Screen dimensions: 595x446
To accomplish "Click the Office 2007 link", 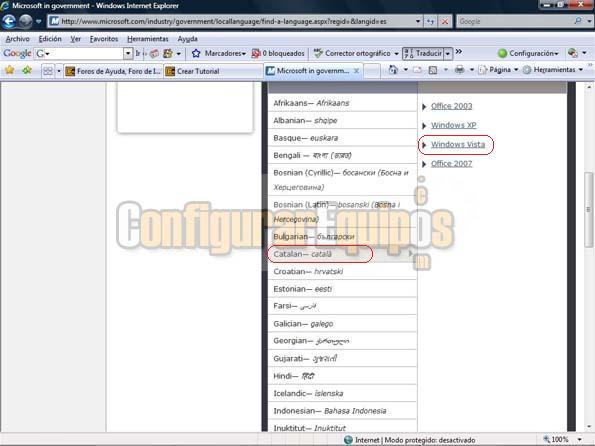I will point(451,164).
